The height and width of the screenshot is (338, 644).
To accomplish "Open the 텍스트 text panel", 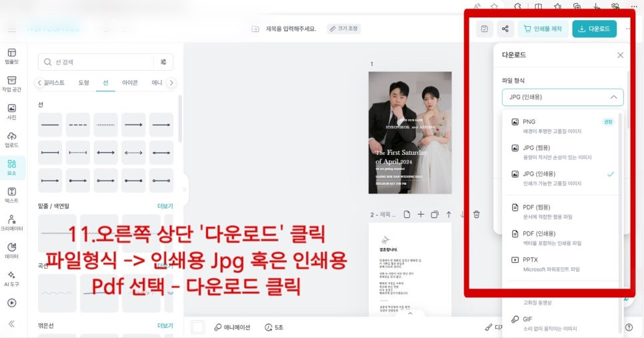I will click(11, 195).
